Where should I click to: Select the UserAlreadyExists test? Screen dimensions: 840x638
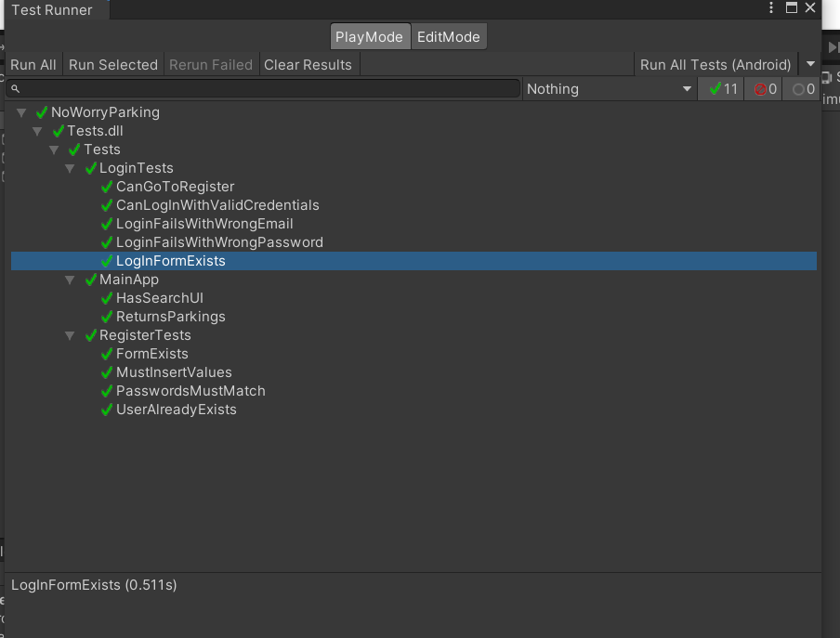click(x=413, y=410)
